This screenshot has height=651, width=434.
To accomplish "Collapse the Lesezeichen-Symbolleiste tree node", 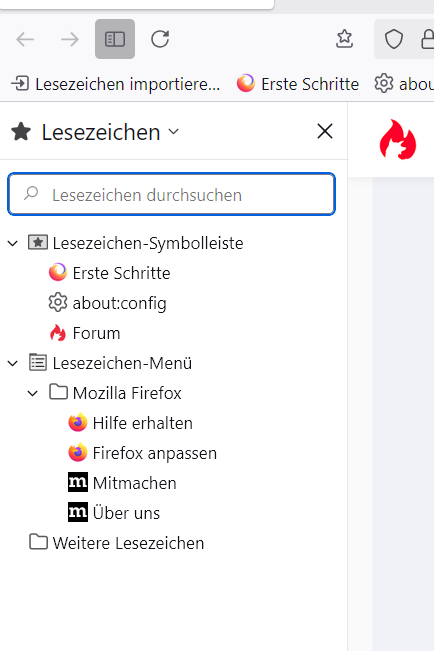I will tap(13, 243).
